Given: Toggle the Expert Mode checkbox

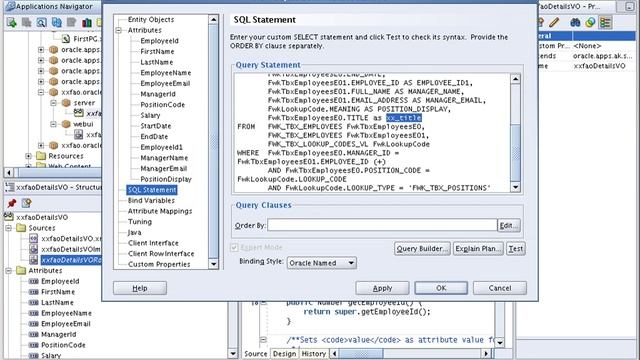Looking at the screenshot, I should [x=234, y=247].
